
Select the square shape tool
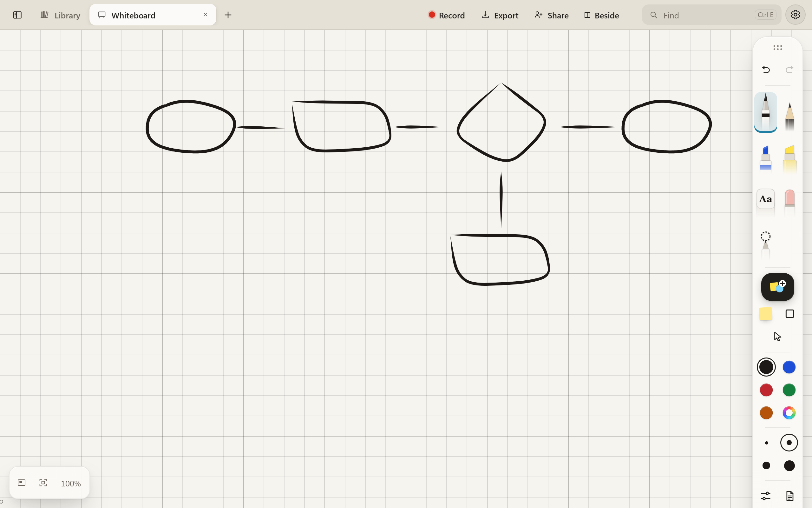coord(790,314)
